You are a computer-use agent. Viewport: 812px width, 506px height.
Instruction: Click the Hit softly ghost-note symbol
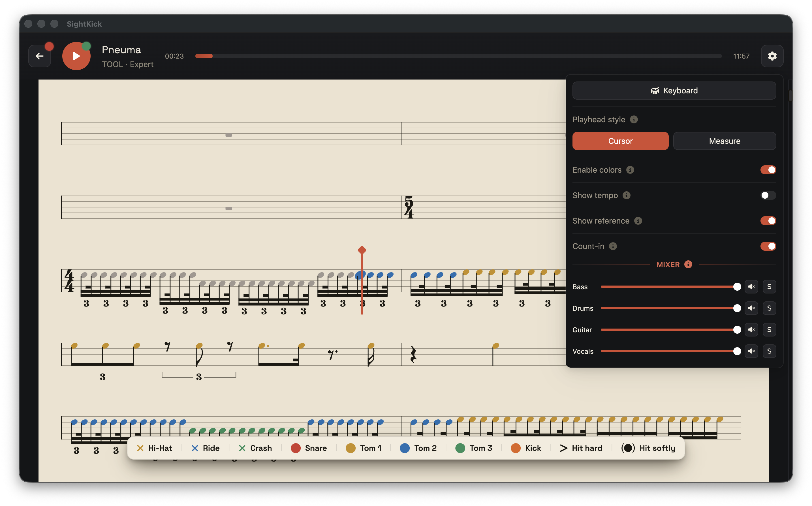[628, 448]
